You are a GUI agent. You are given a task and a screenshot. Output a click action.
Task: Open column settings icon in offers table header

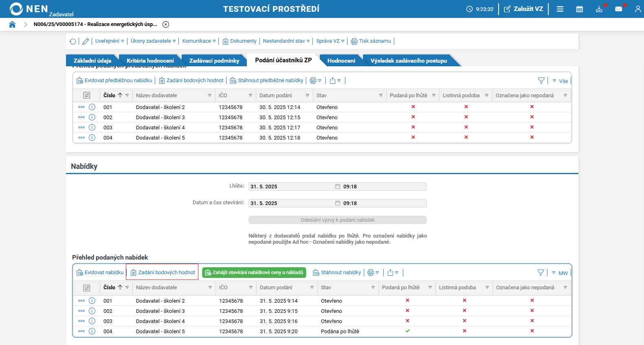pos(87,288)
